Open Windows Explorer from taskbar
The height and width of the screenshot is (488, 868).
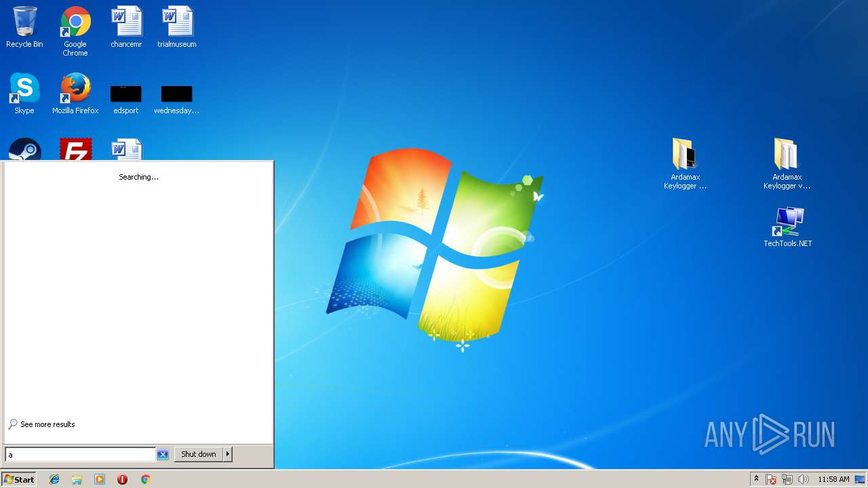[x=77, y=479]
